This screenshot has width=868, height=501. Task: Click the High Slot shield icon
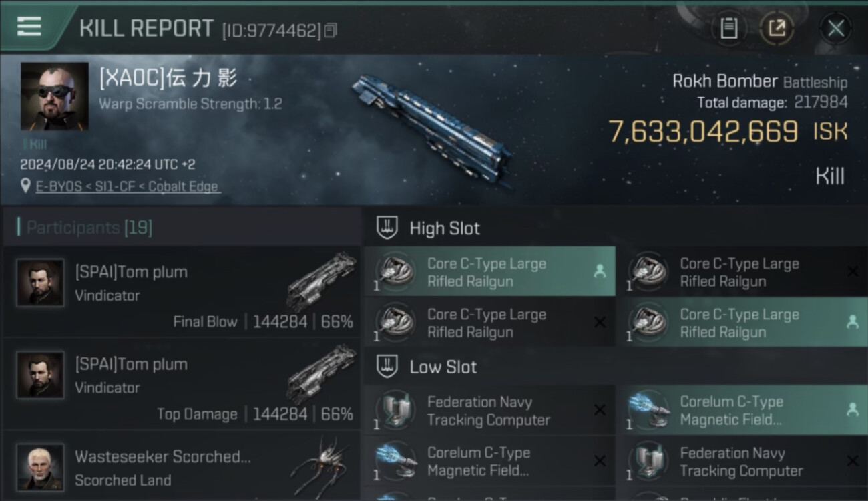coord(388,228)
